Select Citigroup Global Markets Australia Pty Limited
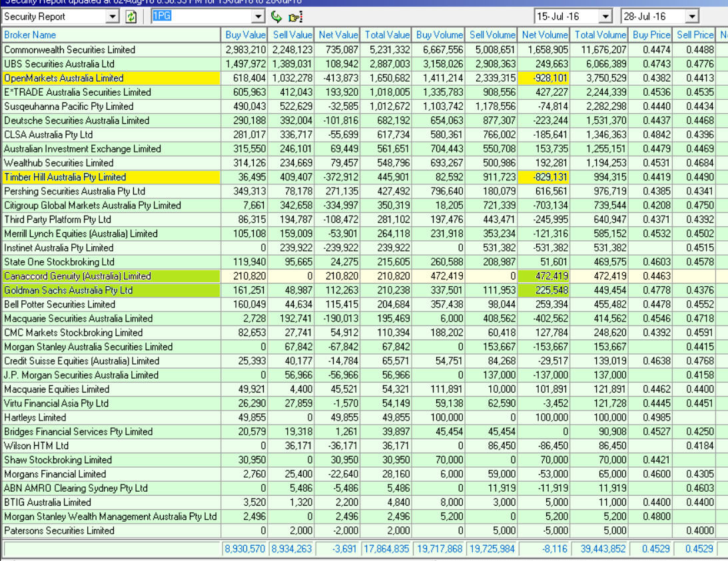Viewport: 728px width, 561px height. click(x=93, y=206)
